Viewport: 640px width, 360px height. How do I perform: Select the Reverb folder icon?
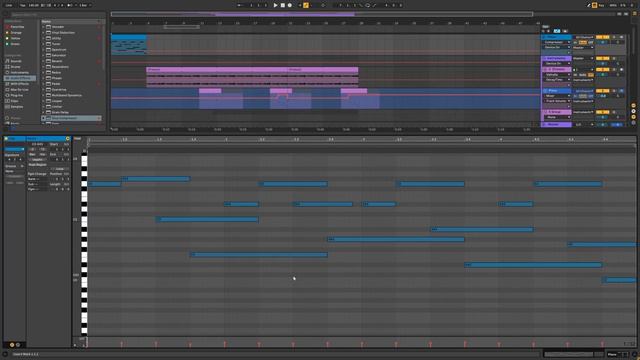(x=48, y=61)
